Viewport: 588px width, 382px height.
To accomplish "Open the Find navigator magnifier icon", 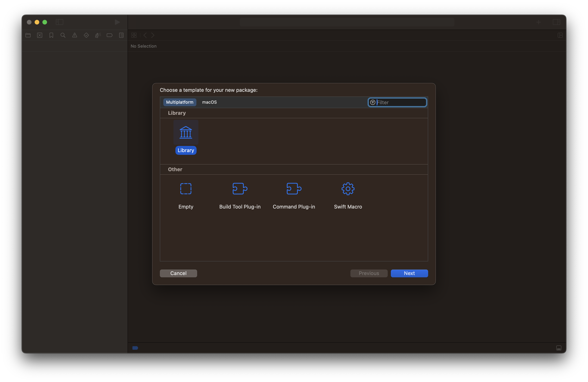I will point(63,35).
